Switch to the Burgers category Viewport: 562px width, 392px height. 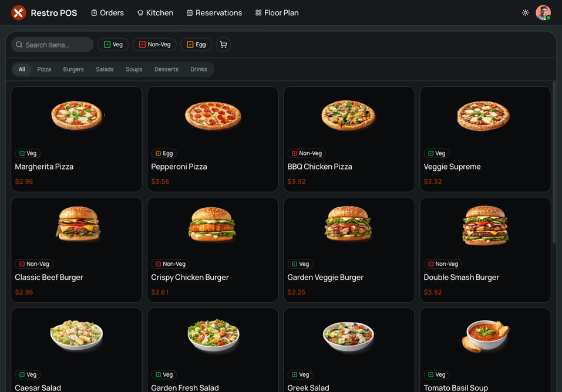(x=73, y=69)
